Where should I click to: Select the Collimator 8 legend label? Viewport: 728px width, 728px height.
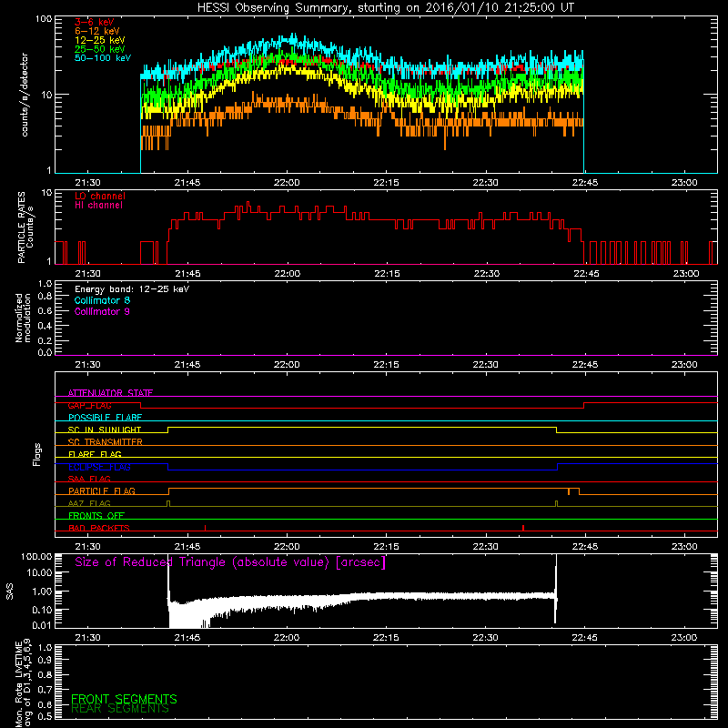coord(102,300)
